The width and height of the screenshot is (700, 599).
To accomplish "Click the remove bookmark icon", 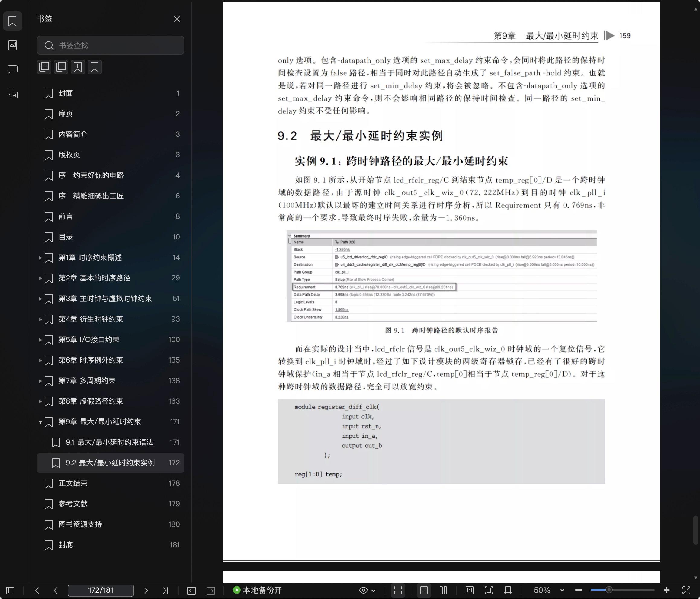I will coord(95,67).
